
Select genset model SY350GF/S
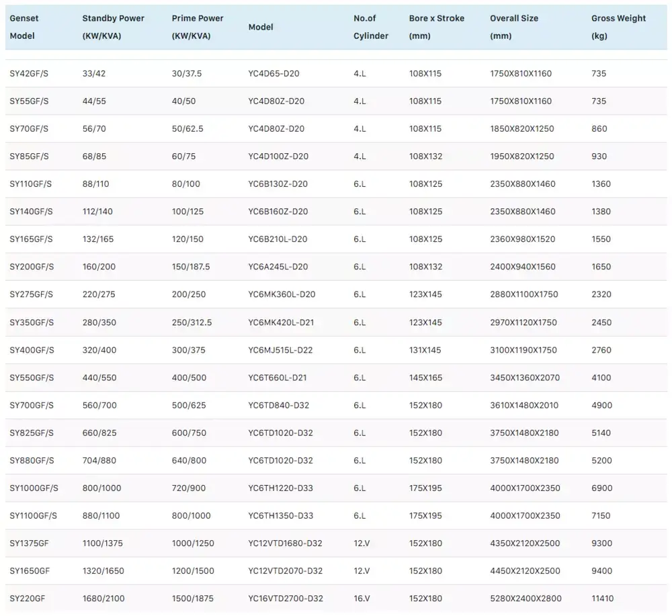click(x=32, y=322)
